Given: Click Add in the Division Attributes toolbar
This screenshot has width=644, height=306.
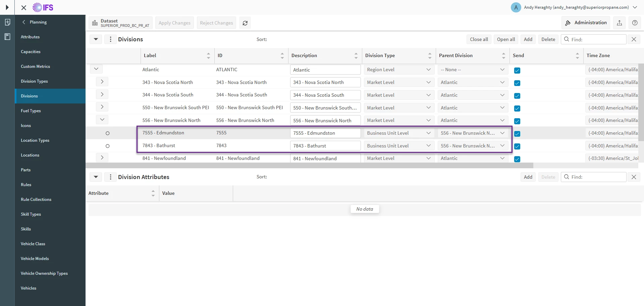Looking at the screenshot, I should click(x=528, y=177).
